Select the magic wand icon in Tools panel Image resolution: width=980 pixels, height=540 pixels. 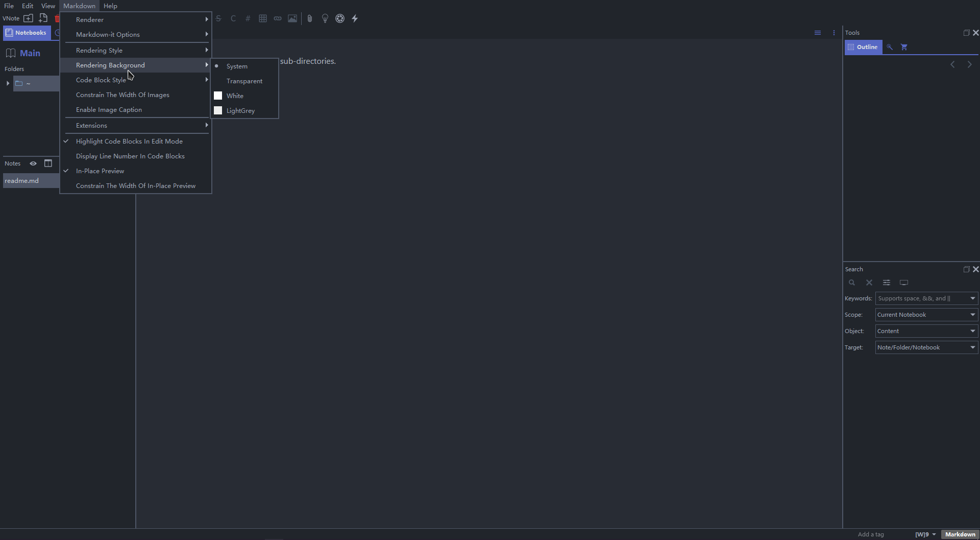(x=889, y=47)
